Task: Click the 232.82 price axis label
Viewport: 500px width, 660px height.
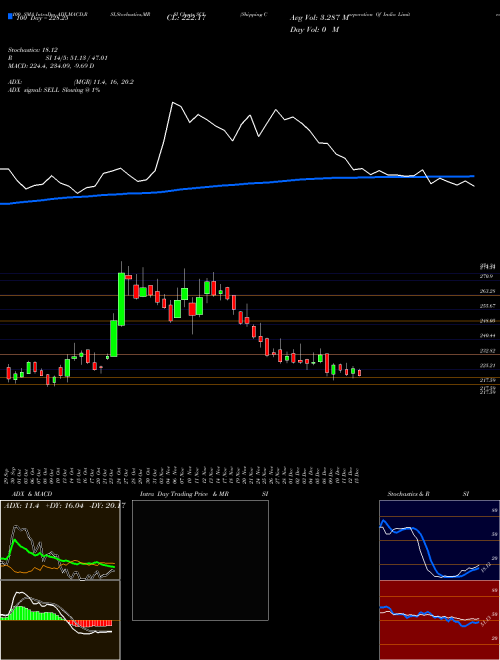Action: (x=487, y=350)
